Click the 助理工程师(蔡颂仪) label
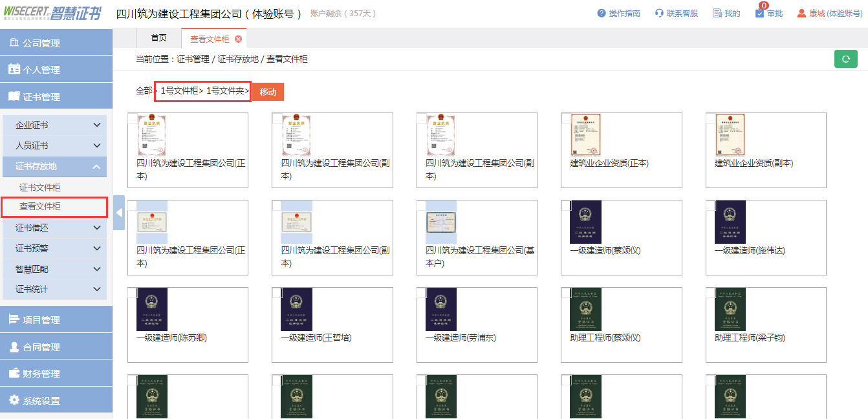The image size is (868, 419). tap(605, 338)
